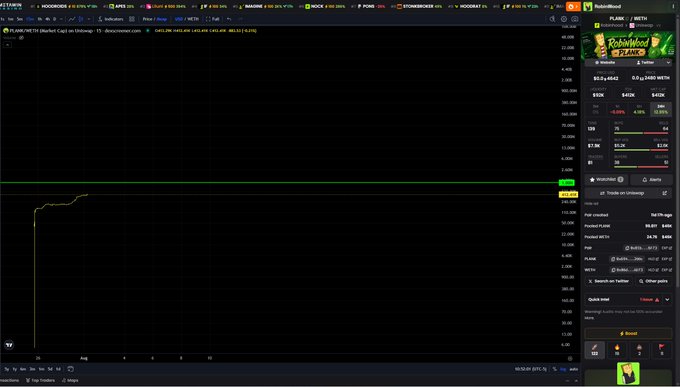
Task: Toggle Volume indicator visibility eye
Action: pyautogui.click(x=21, y=38)
